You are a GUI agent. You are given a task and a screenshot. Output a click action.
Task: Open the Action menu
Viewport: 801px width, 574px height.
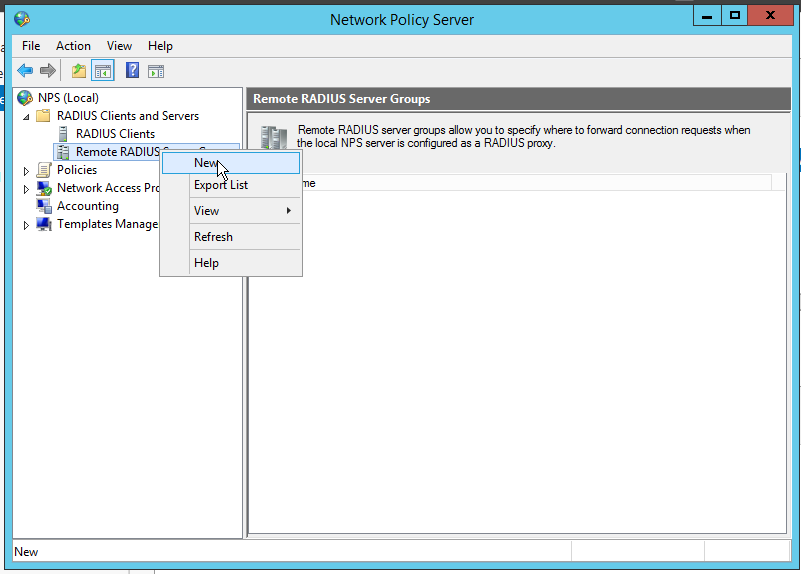pyautogui.click(x=73, y=46)
